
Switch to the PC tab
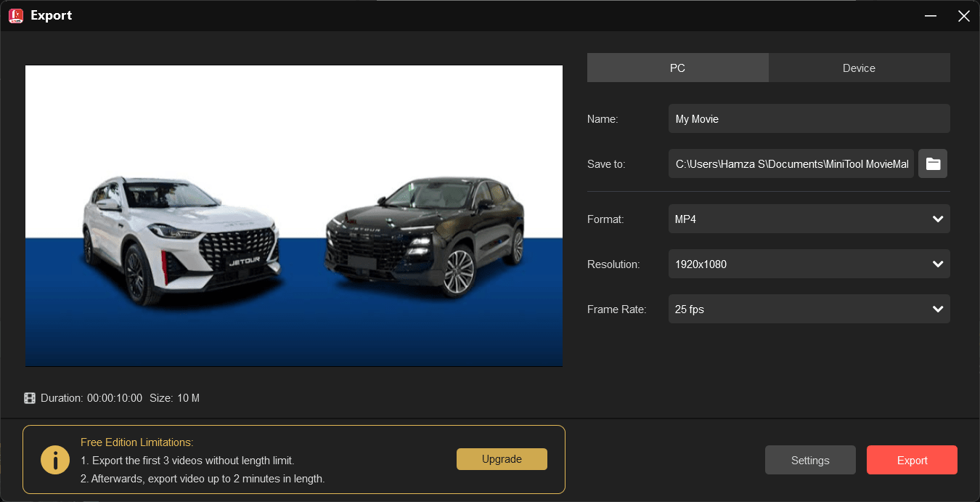click(677, 68)
